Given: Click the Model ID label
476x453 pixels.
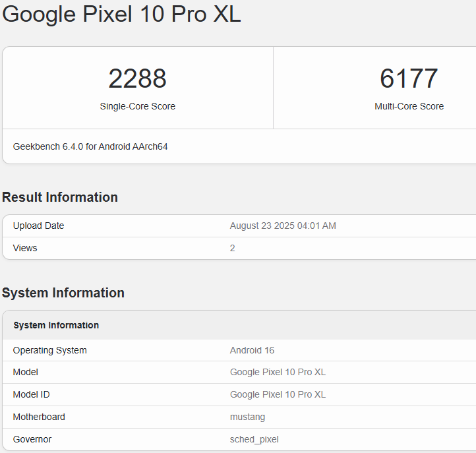Looking at the screenshot, I should click(x=31, y=395).
